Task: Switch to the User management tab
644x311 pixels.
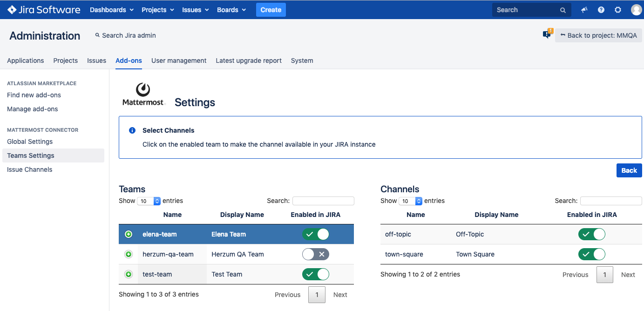Action: point(179,61)
